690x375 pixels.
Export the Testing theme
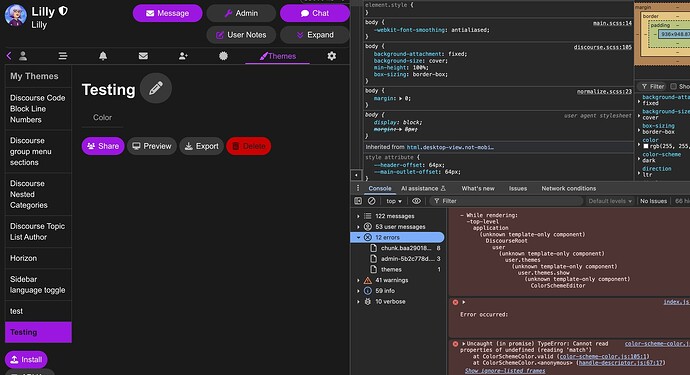click(x=202, y=146)
